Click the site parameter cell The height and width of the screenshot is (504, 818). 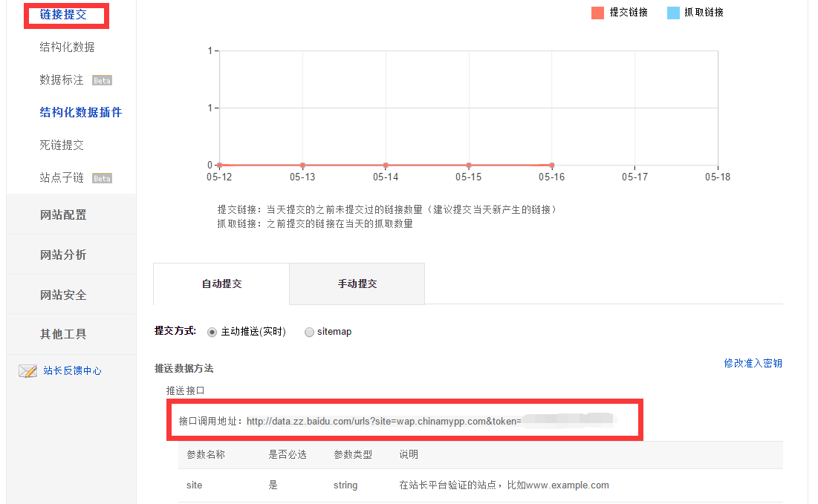(194, 485)
